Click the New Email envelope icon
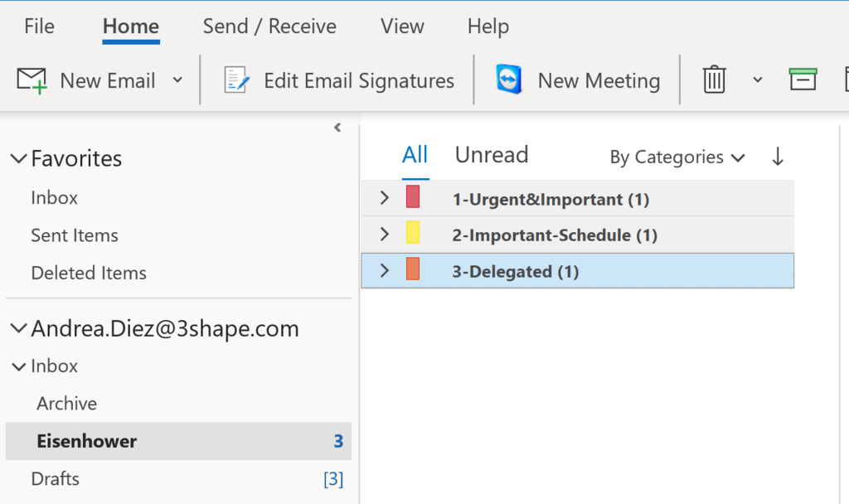 (32, 80)
